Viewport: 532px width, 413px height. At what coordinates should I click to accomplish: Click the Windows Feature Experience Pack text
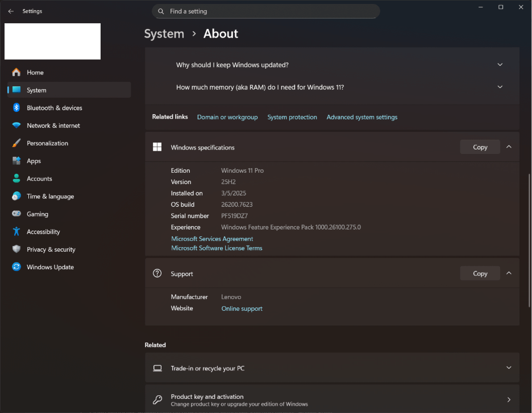pos(291,227)
